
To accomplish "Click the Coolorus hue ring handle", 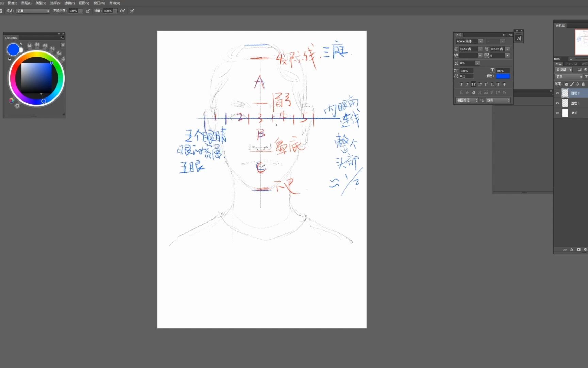I will coord(44,101).
